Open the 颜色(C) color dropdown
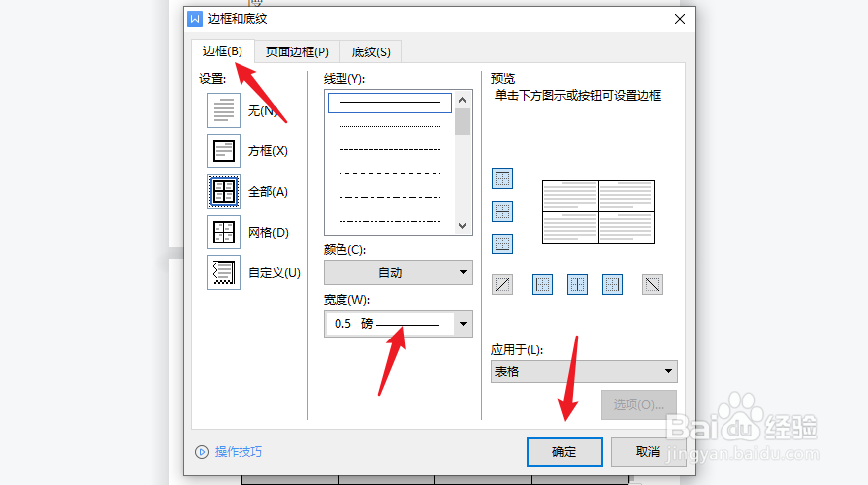 click(x=398, y=272)
